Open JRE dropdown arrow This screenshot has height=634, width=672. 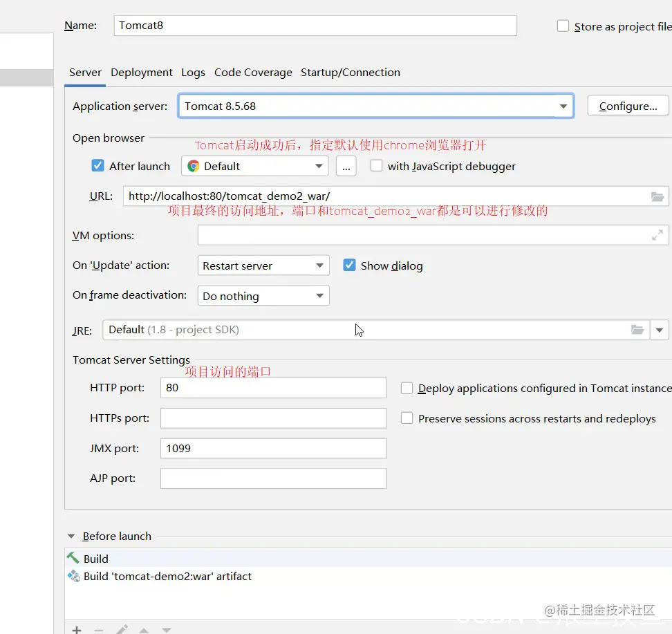[659, 330]
